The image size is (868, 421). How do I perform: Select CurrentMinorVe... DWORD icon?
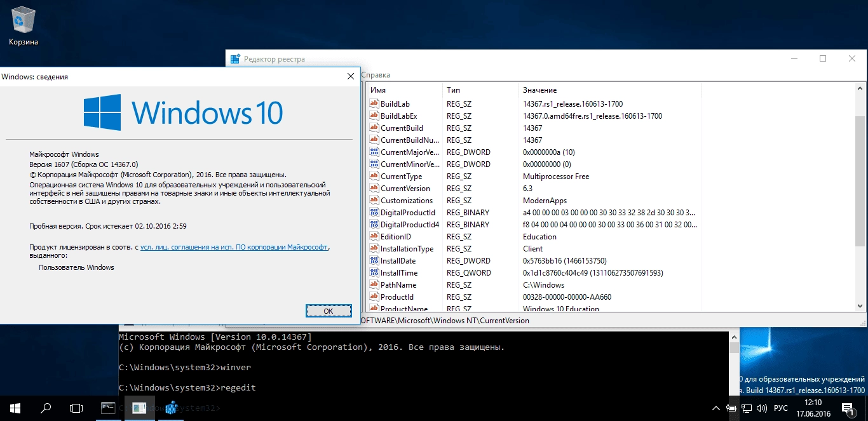pos(374,164)
